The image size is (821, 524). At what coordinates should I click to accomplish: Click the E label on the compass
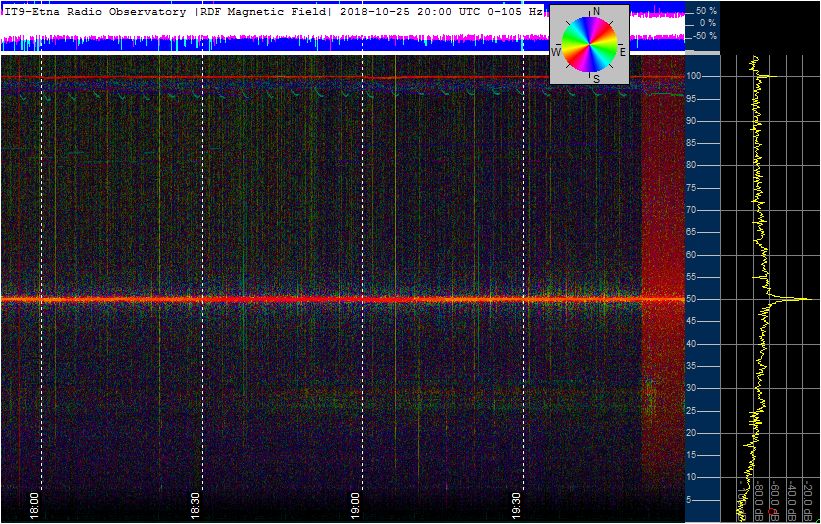(x=623, y=52)
